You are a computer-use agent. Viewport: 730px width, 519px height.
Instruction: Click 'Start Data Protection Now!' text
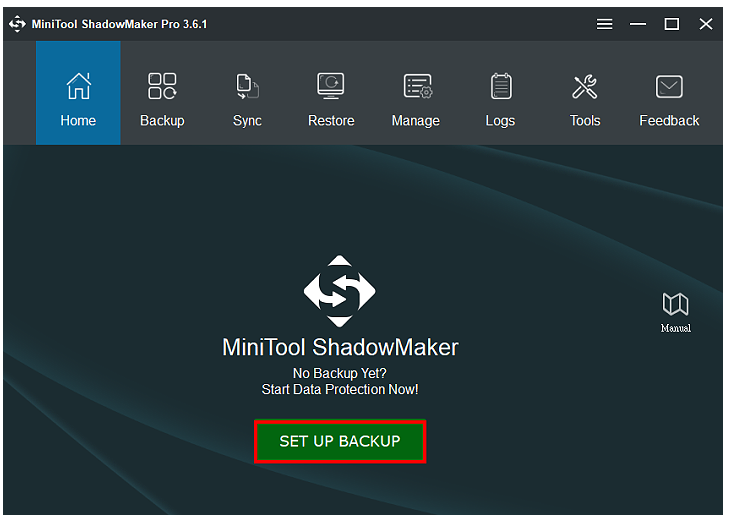point(340,389)
